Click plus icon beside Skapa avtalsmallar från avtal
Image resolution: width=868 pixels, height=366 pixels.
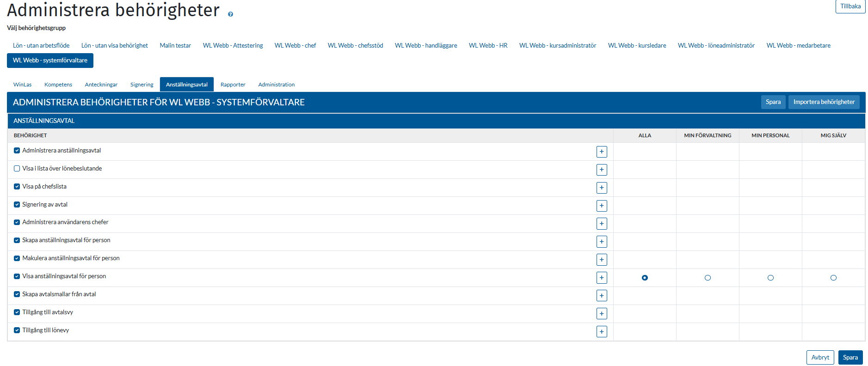tap(601, 295)
